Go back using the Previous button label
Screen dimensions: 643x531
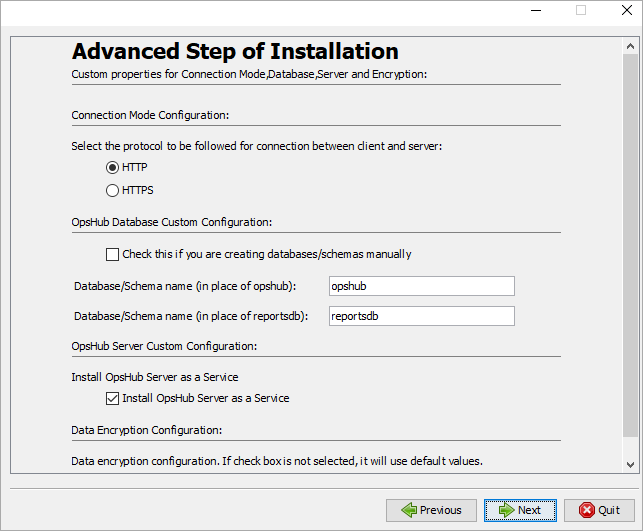coord(440,510)
